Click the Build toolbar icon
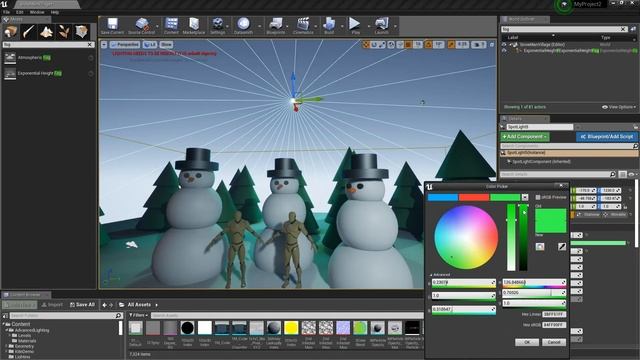 pos(329,26)
